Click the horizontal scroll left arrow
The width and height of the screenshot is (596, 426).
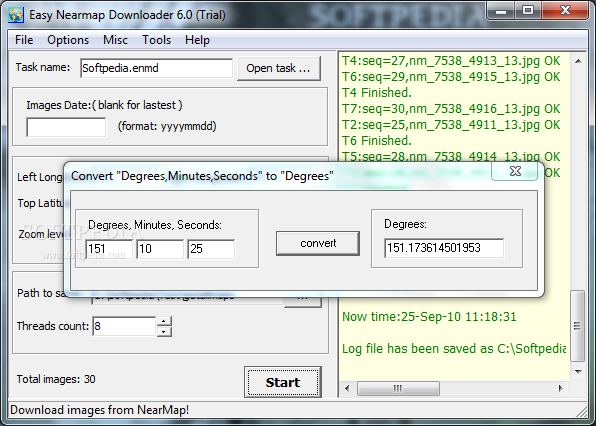[347, 388]
